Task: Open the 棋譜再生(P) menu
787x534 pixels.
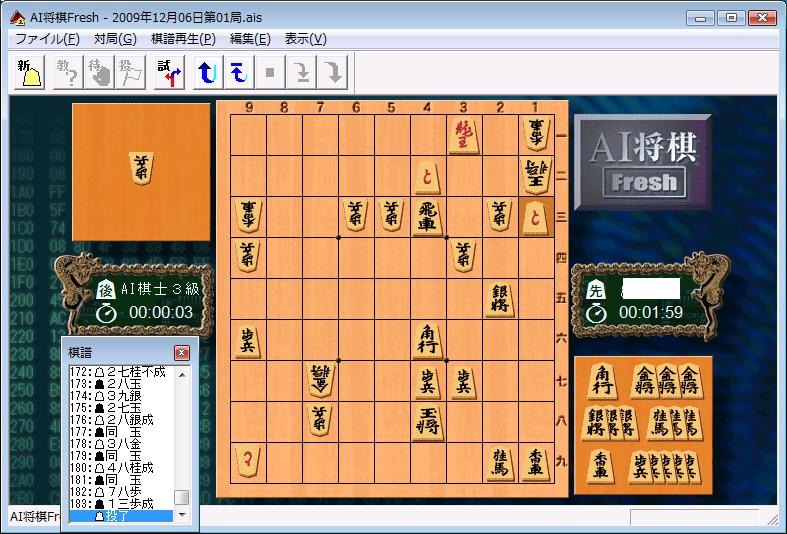Action: (x=183, y=39)
